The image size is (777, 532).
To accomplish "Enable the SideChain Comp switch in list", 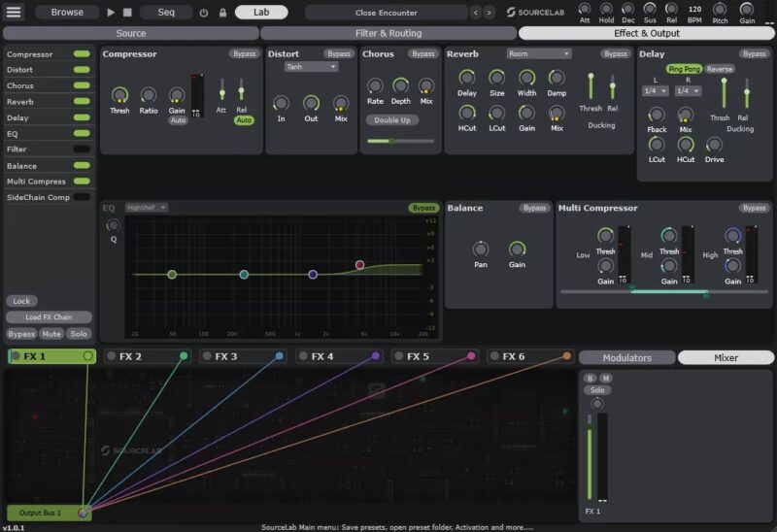I will 82,197.
